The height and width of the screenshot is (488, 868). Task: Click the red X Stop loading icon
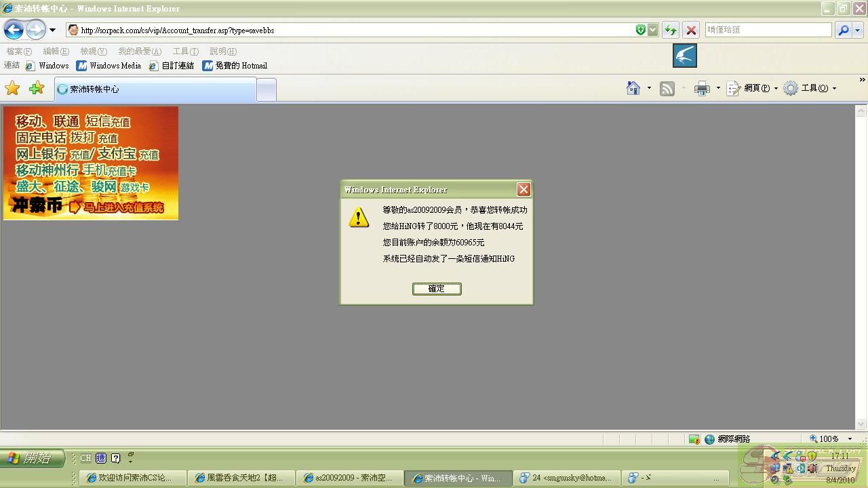pyautogui.click(x=691, y=30)
